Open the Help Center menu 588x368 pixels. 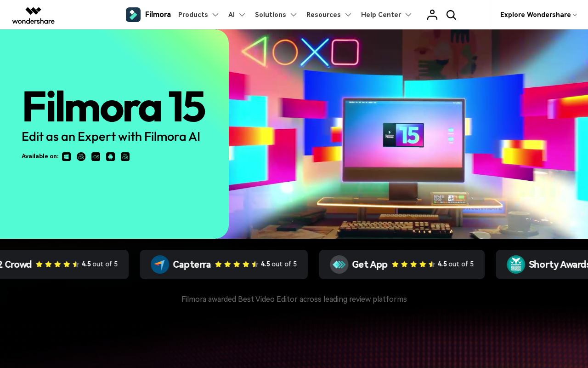pyautogui.click(x=386, y=15)
